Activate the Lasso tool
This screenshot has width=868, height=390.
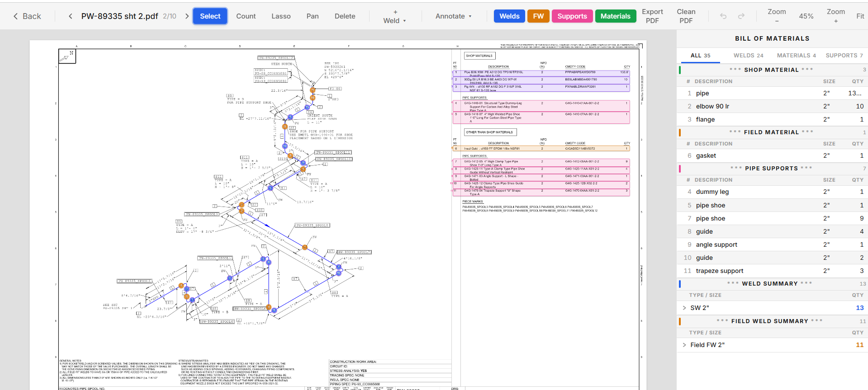pyautogui.click(x=281, y=16)
